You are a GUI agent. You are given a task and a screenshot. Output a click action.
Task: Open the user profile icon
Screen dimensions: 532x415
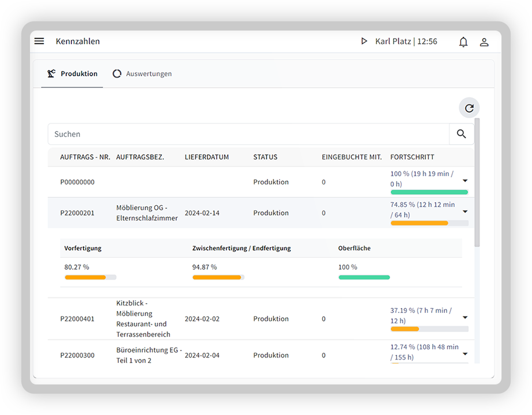coord(484,41)
